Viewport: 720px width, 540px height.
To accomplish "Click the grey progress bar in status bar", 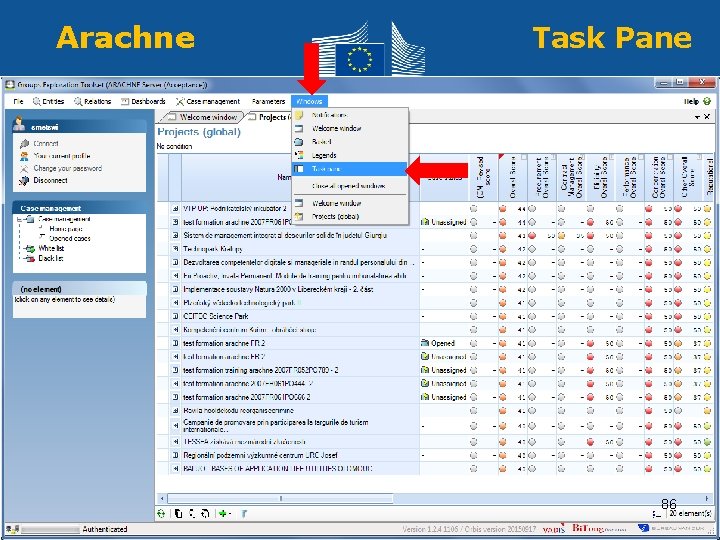I will click(51, 529).
